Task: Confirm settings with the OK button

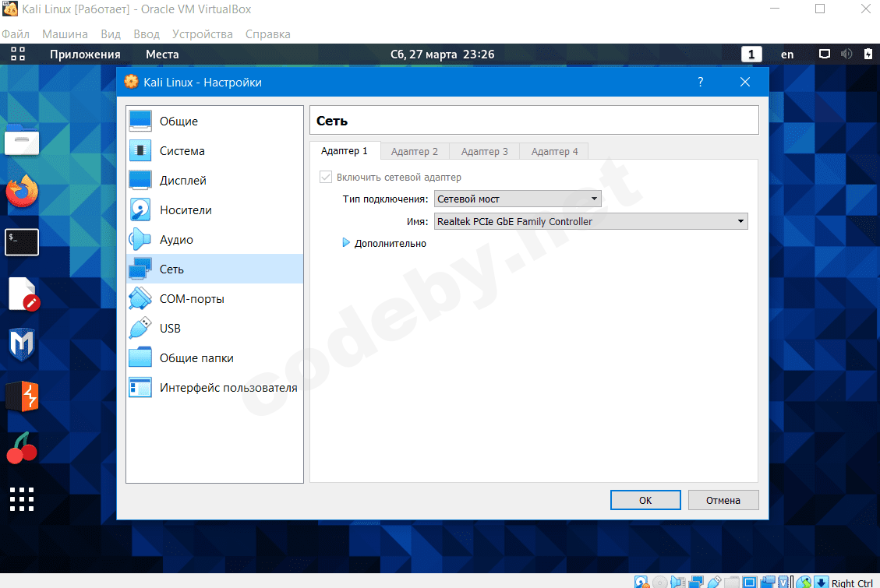Action: pos(645,500)
